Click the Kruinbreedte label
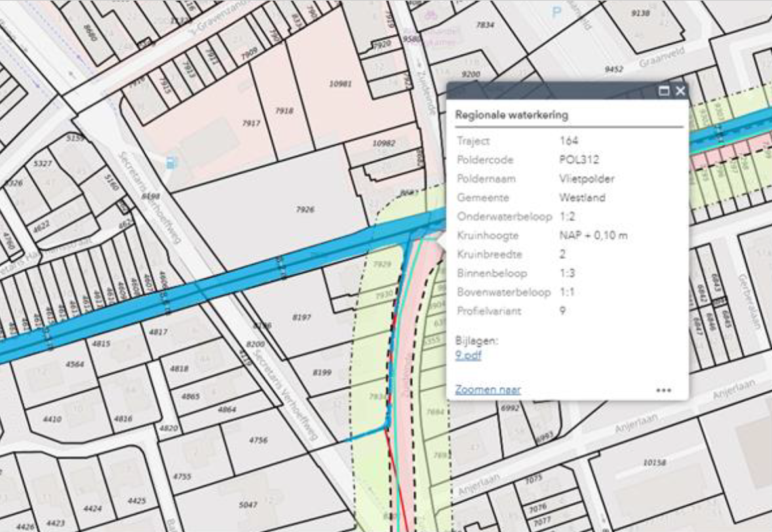 [x=490, y=254]
